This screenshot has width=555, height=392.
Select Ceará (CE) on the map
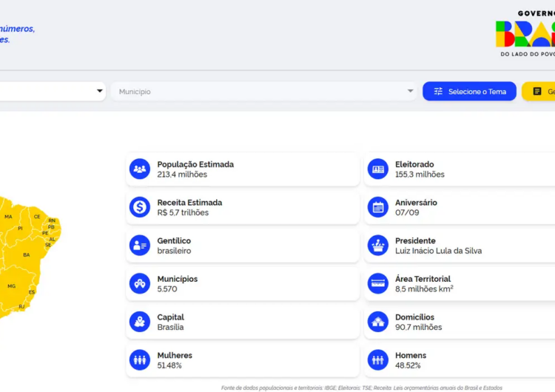pyautogui.click(x=37, y=217)
